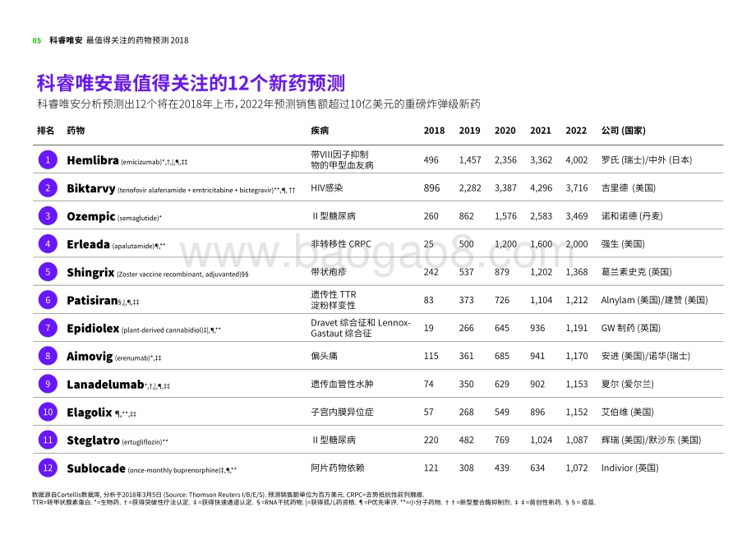
Task: Click Ozempic's 2022 value 3,469
Action: [x=577, y=216]
